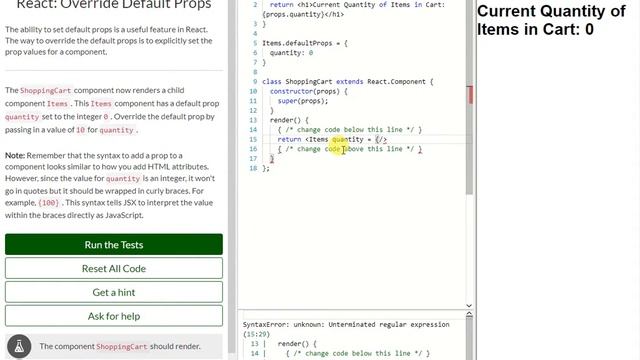The height and width of the screenshot is (360, 640).
Task: Click the flask test status icon
Action: tap(19, 346)
